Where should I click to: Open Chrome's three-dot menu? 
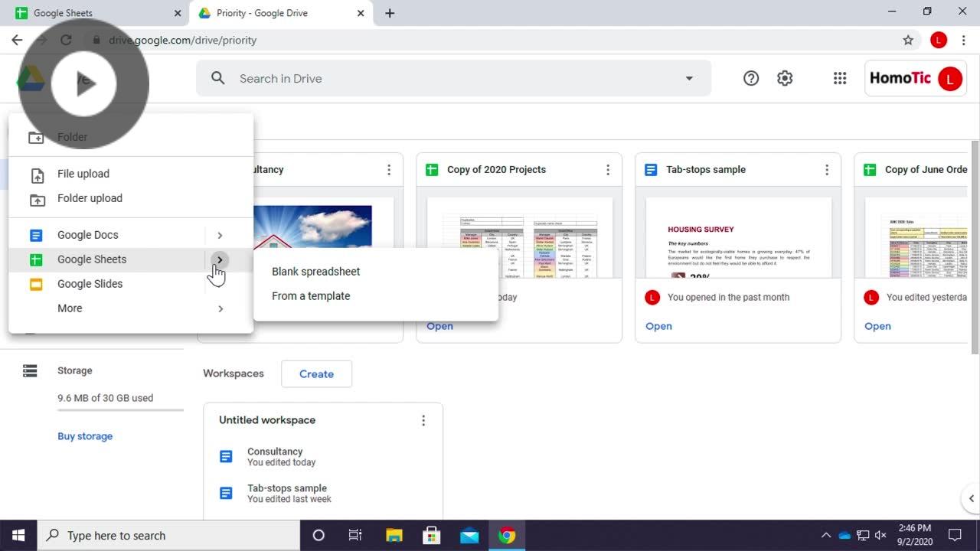(x=963, y=40)
